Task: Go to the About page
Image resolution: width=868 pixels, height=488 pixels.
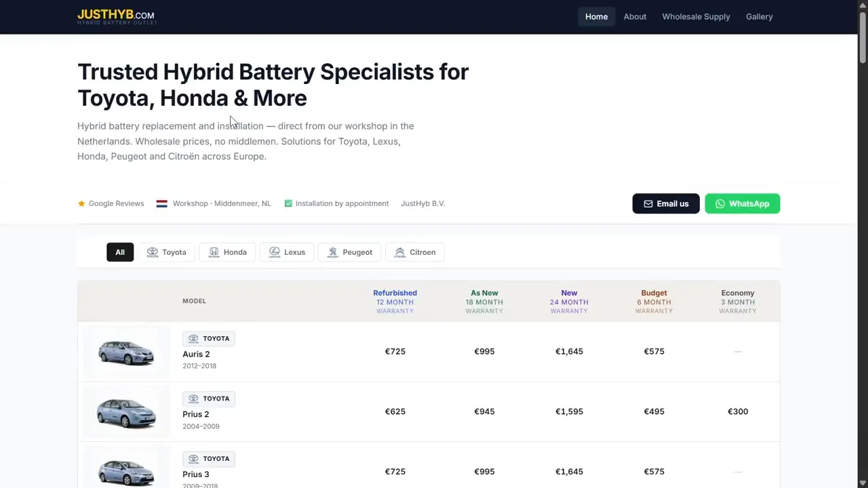Action: tap(635, 17)
